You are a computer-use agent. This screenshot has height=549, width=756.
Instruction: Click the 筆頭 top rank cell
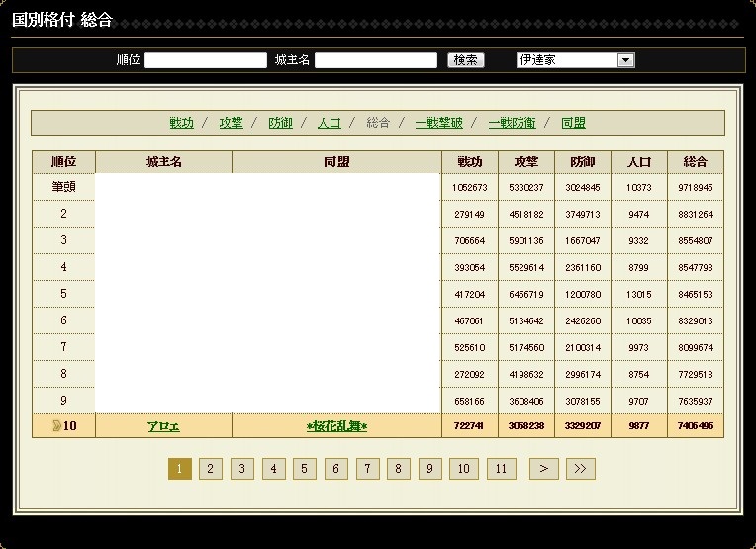(63, 187)
